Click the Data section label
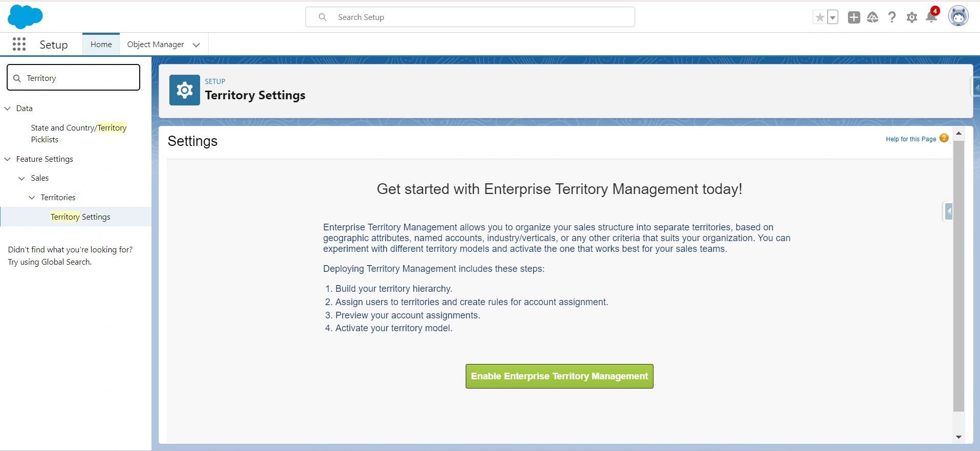 (x=24, y=109)
